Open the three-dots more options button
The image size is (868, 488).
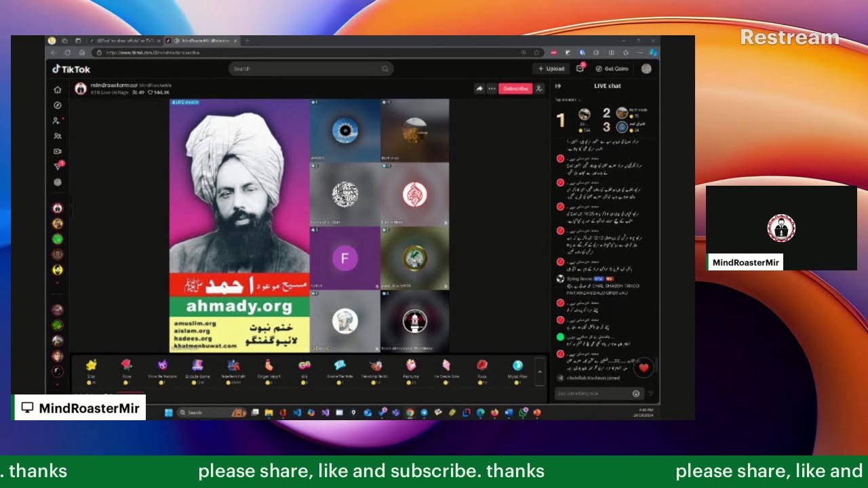pyautogui.click(x=492, y=89)
